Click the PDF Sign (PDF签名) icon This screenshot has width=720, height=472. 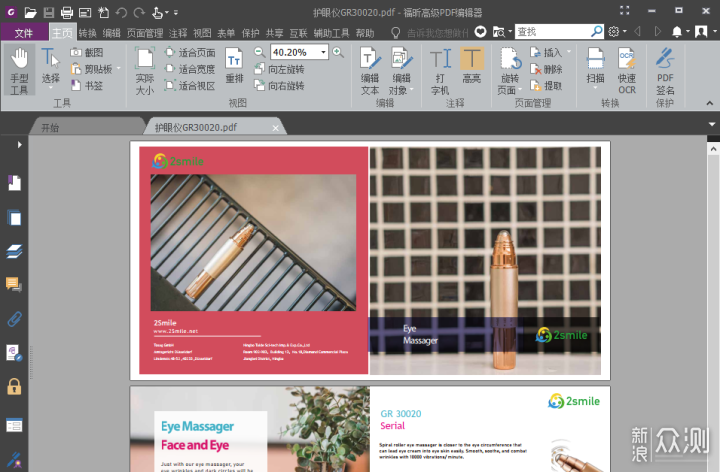665,68
